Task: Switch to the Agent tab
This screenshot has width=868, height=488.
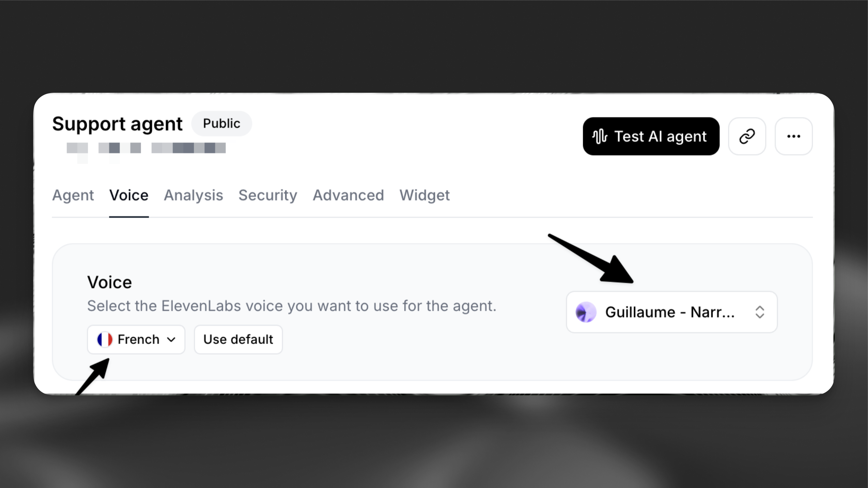Action: click(73, 195)
